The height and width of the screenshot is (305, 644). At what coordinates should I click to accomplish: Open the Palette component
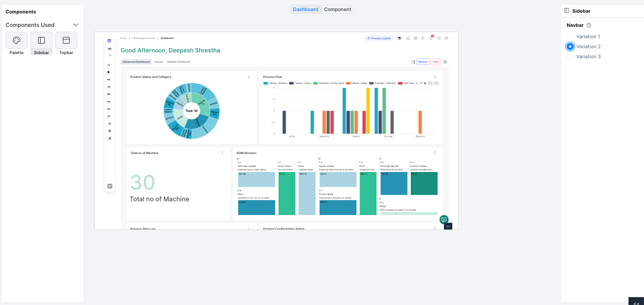(17, 43)
